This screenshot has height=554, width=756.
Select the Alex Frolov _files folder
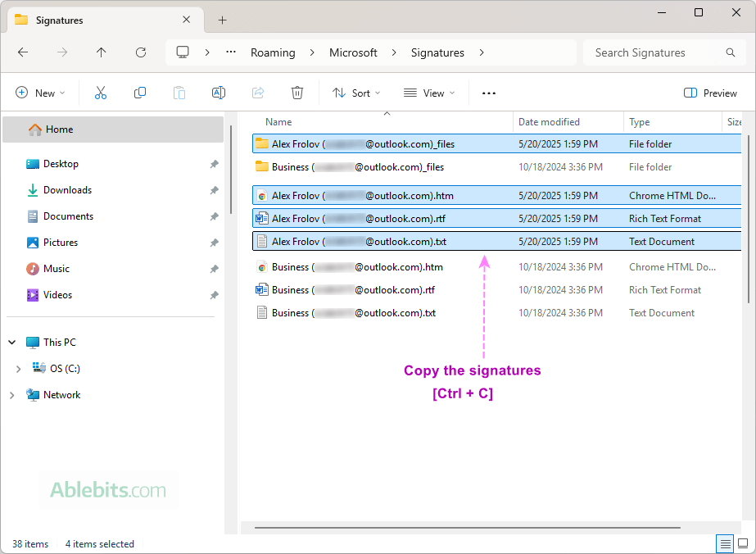496,143
